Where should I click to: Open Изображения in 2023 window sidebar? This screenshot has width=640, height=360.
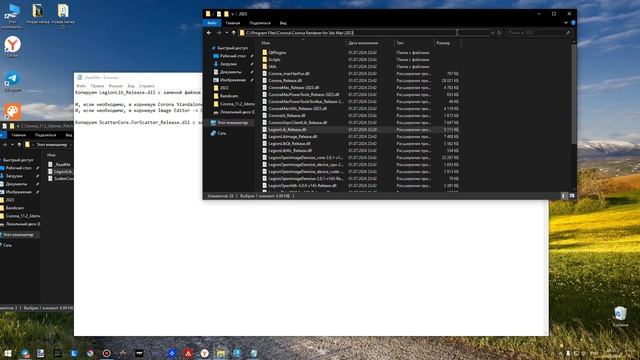point(233,80)
